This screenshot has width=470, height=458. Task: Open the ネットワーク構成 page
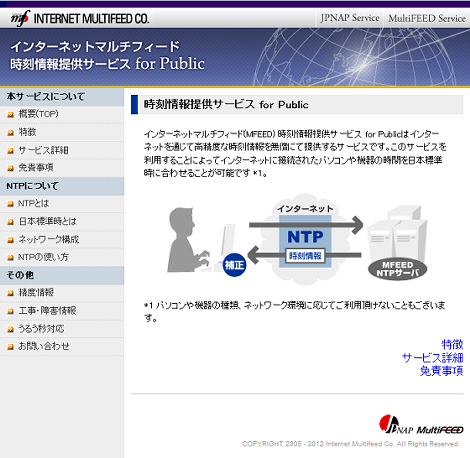click(x=49, y=239)
